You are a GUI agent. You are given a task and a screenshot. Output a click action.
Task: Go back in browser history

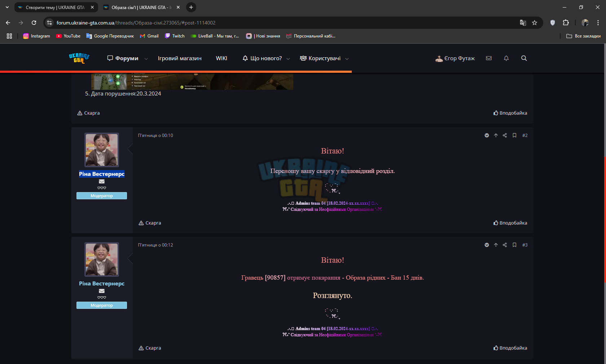(8, 23)
